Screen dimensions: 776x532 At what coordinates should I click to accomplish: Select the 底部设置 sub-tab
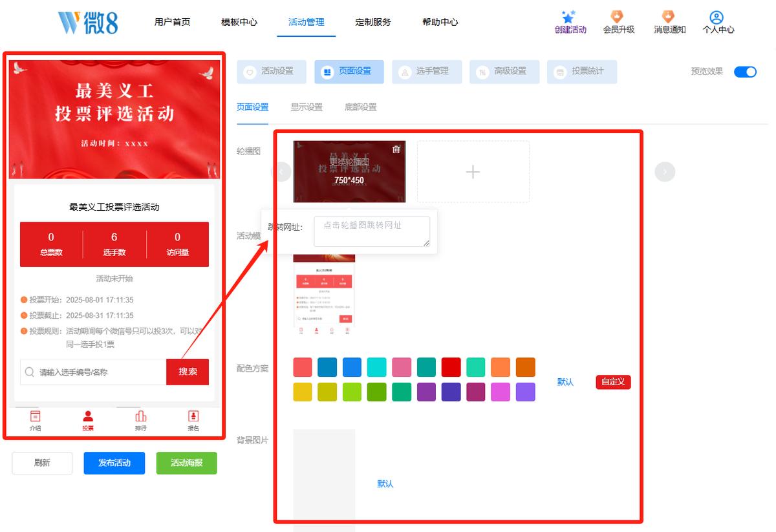(x=361, y=107)
